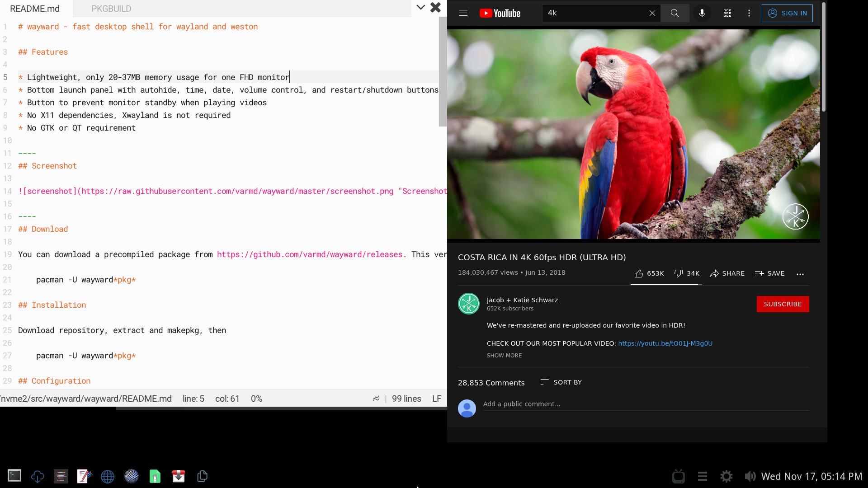Click the search magnifier button
This screenshot has height=488, width=868.
(675, 13)
